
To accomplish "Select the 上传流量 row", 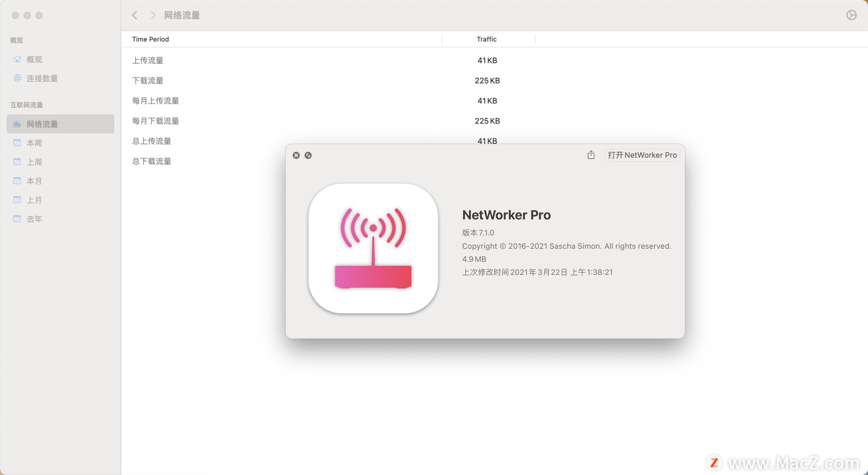I will [494, 61].
